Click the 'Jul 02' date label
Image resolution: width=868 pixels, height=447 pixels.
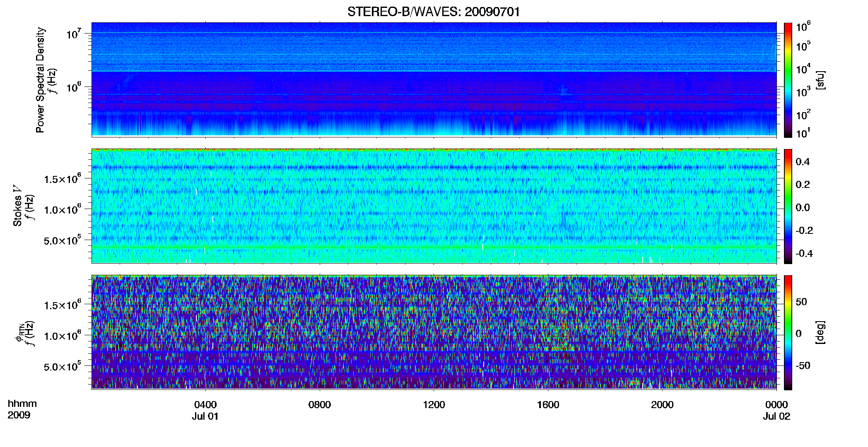click(777, 416)
